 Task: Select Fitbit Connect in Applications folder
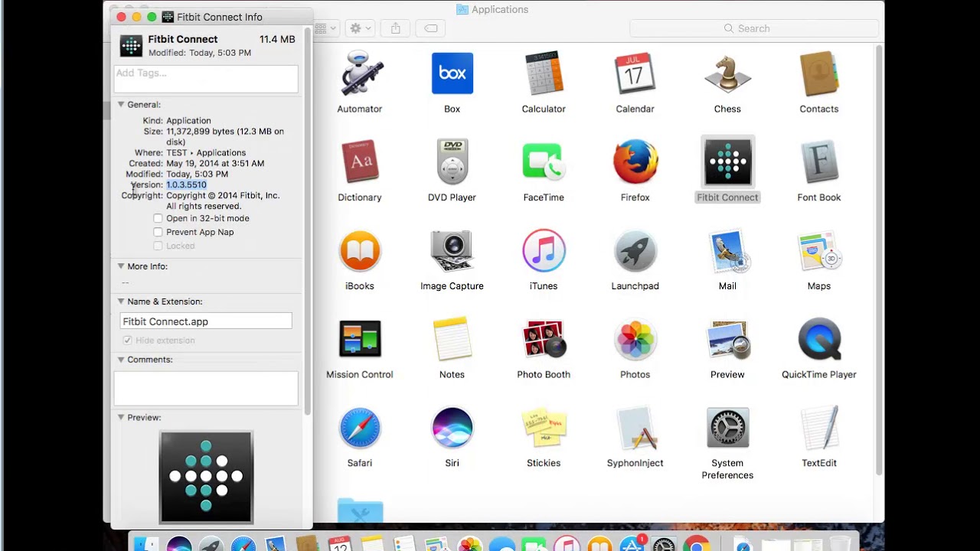727,161
